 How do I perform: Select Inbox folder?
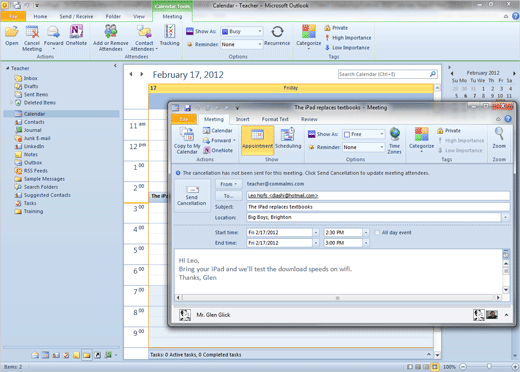(x=30, y=78)
